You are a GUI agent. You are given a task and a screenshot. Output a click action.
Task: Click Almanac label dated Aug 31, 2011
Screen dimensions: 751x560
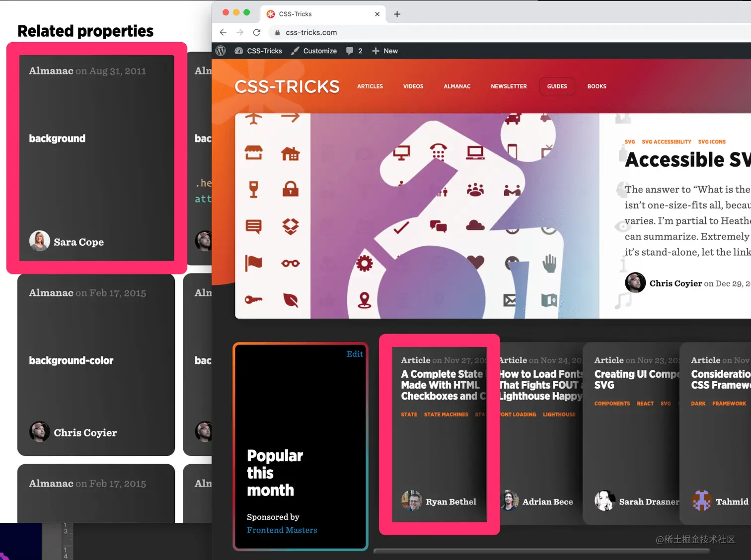[51, 71]
